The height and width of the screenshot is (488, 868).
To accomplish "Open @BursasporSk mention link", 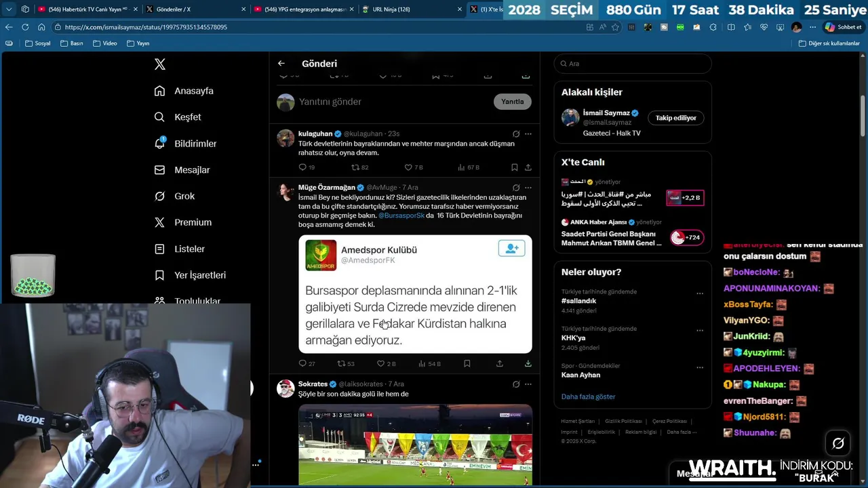I will tap(401, 216).
